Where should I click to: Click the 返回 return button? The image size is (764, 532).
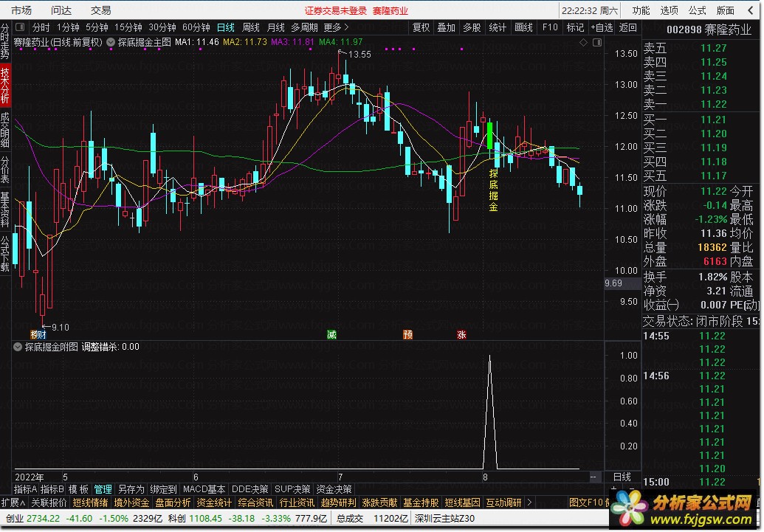(627, 28)
